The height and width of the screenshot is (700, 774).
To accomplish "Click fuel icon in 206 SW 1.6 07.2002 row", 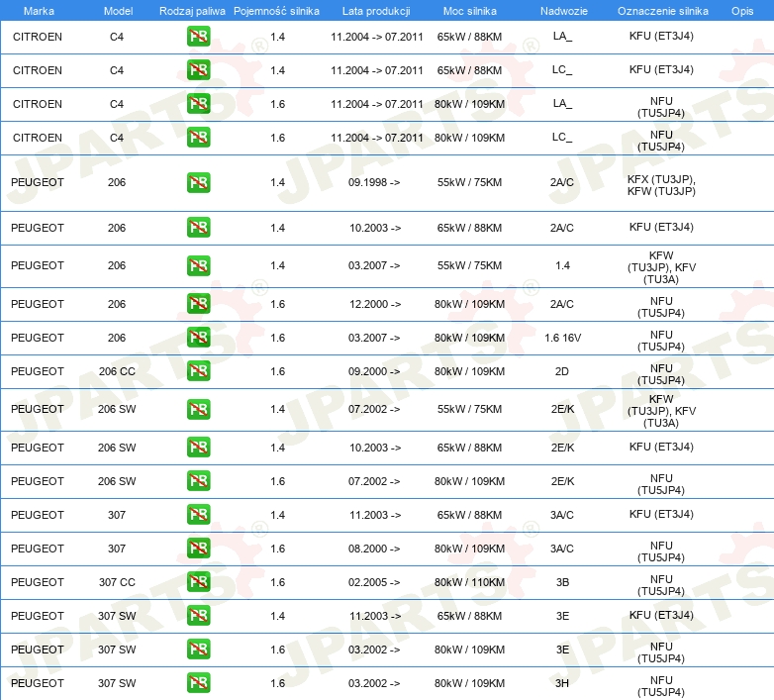I will point(198,481).
